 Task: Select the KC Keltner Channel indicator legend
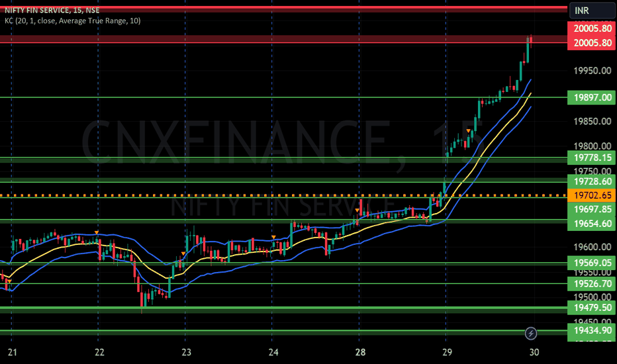[x=72, y=21]
